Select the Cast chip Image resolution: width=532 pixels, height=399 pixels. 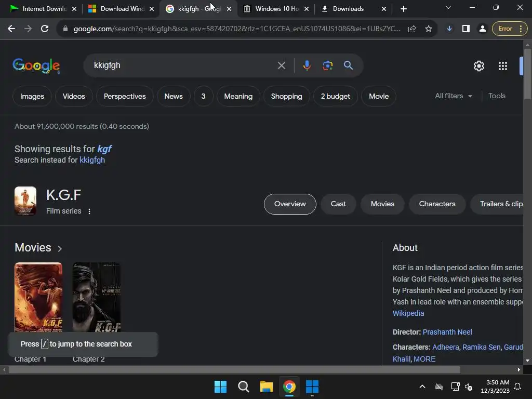[x=338, y=204]
